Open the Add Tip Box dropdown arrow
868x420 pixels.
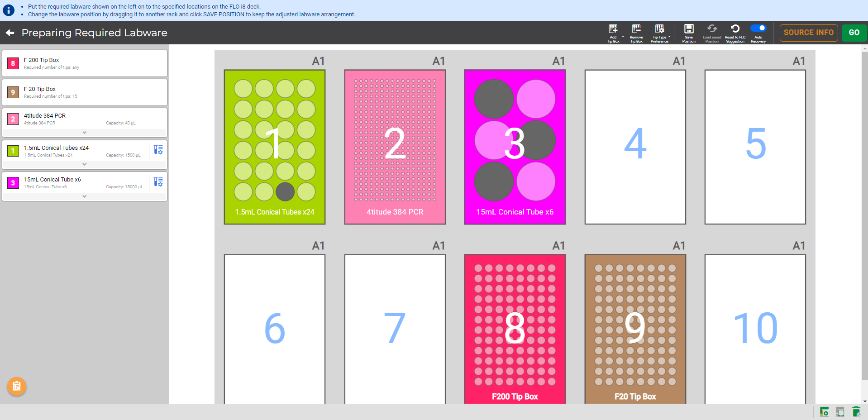(x=623, y=37)
